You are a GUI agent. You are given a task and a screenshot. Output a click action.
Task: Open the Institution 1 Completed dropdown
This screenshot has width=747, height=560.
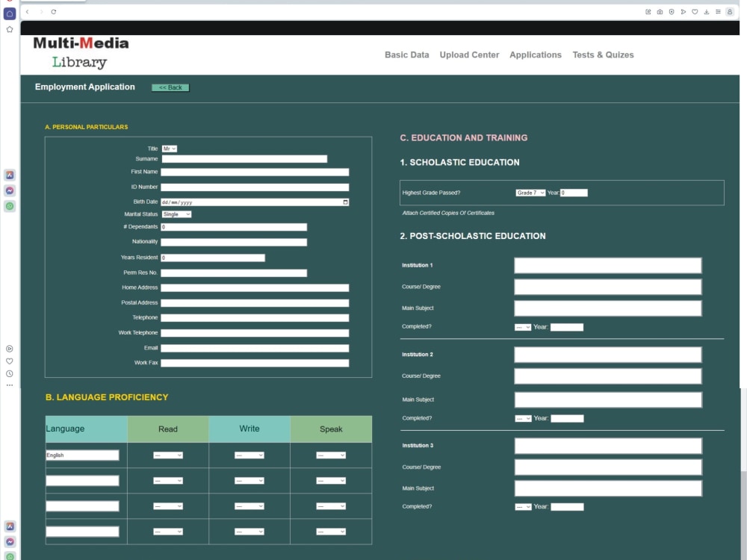click(x=523, y=327)
